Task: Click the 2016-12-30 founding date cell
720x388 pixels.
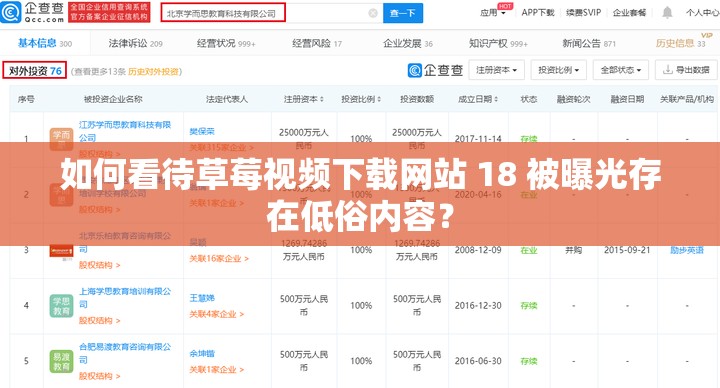Action: (x=478, y=306)
